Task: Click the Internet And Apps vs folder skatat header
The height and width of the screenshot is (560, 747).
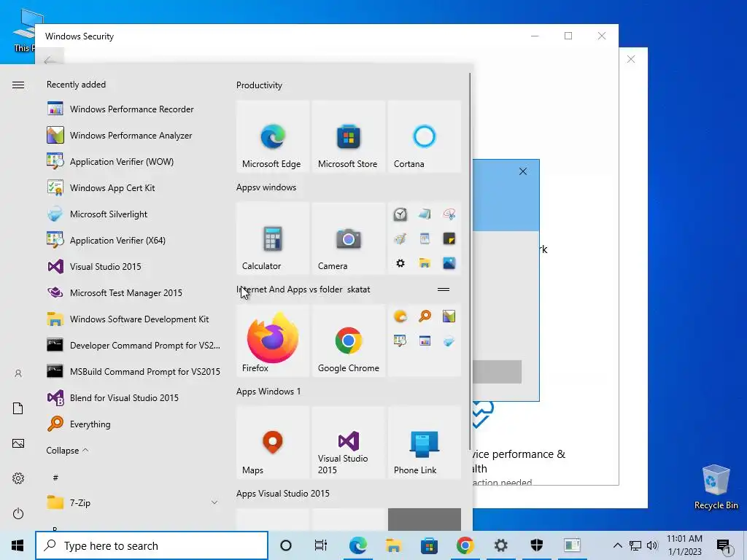Action: coord(303,289)
